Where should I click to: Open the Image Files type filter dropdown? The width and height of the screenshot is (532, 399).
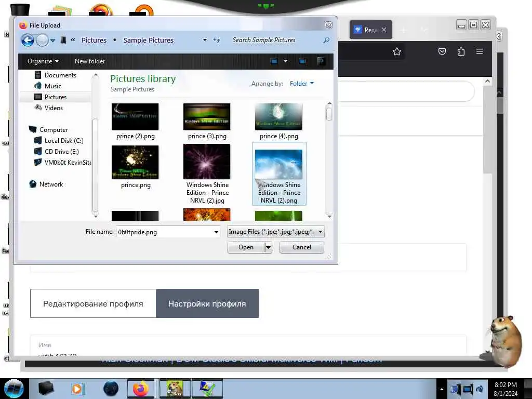275,232
